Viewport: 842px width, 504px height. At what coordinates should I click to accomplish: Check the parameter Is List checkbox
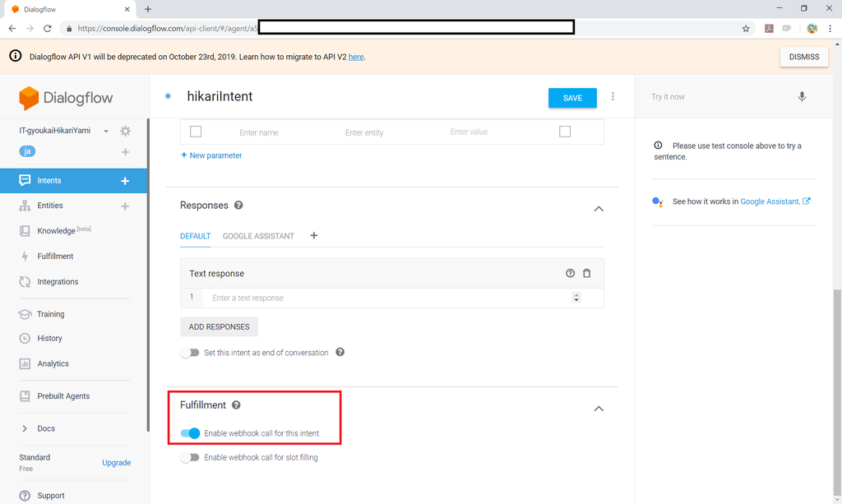565,132
